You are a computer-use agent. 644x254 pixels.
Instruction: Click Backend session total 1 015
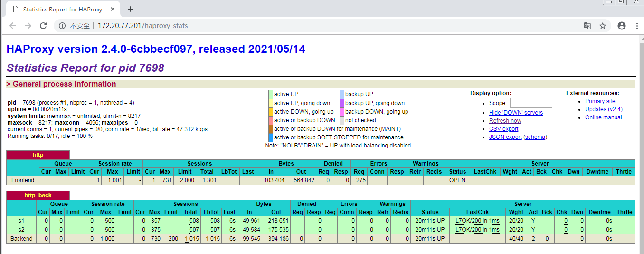191,238
